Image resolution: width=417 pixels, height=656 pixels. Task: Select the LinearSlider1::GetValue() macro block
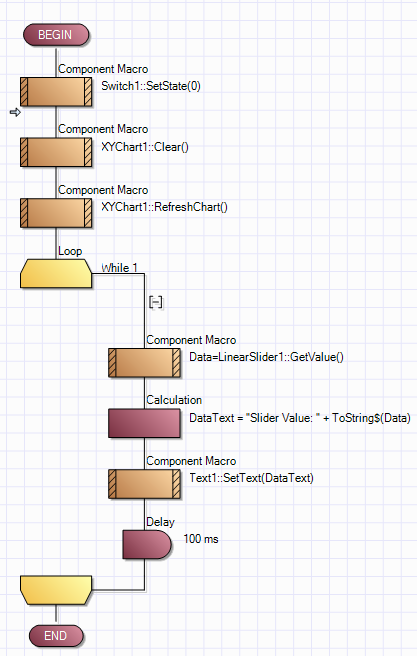(x=144, y=363)
